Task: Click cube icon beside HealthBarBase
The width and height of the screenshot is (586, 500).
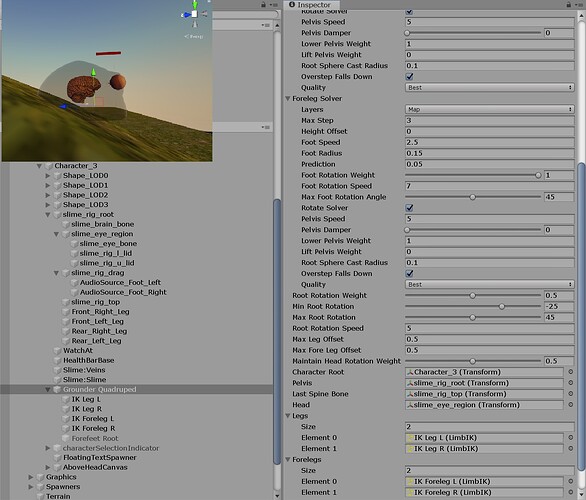Action: click(x=57, y=360)
